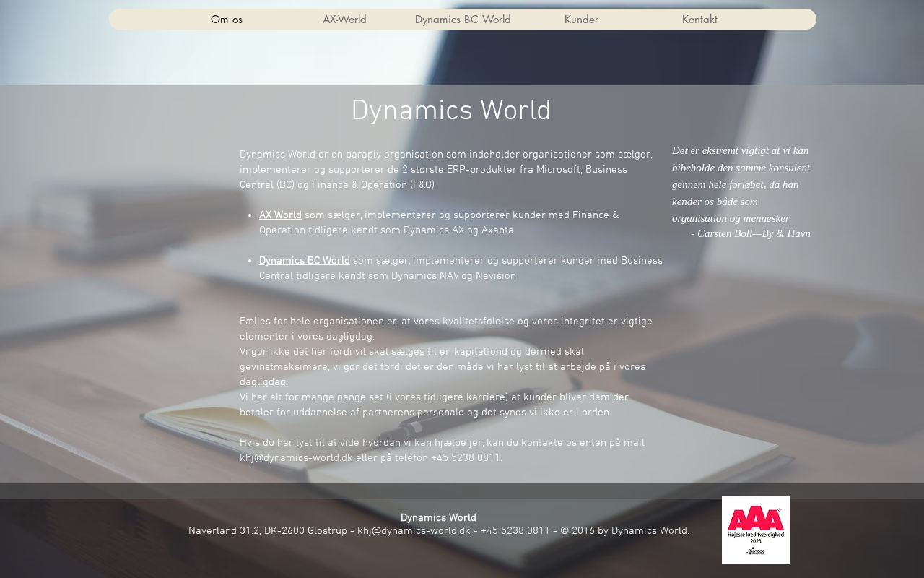The image size is (924, 578).
Task: Click the email link in the footer
Action: [x=413, y=531]
